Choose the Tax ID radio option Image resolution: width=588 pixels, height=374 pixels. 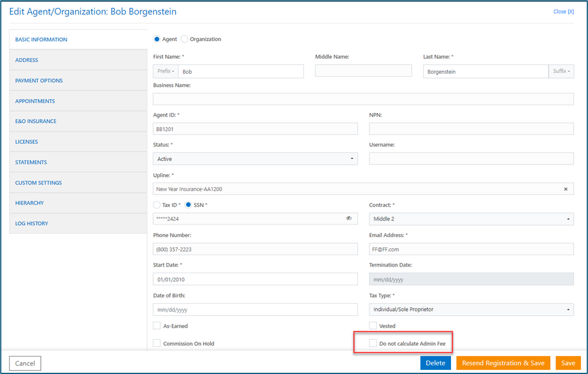[x=157, y=205]
